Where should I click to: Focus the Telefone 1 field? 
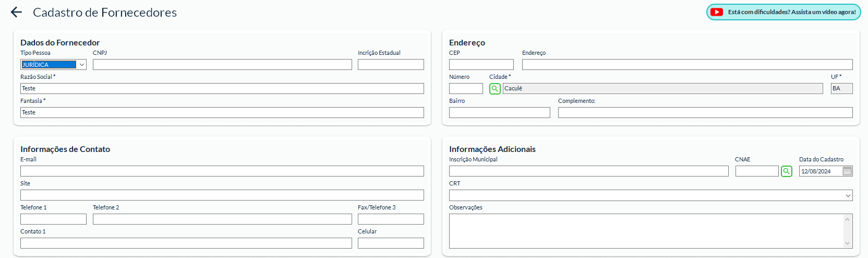point(53,219)
